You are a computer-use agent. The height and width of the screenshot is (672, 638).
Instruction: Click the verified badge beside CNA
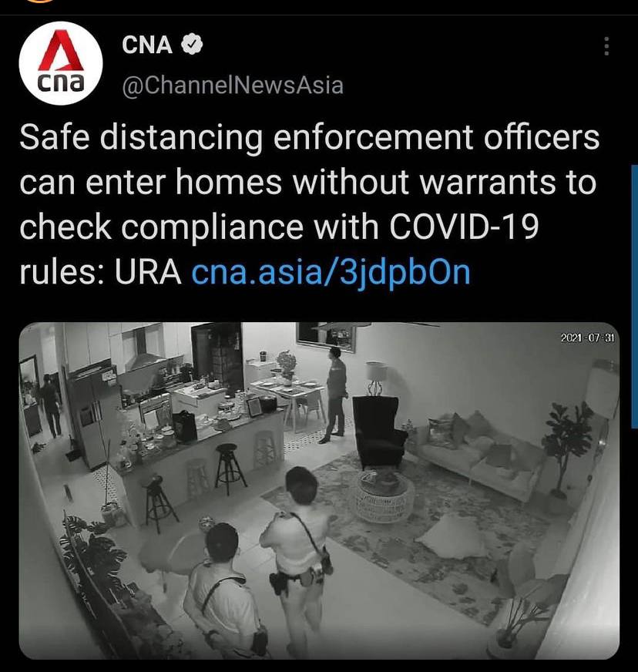click(x=192, y=44)
